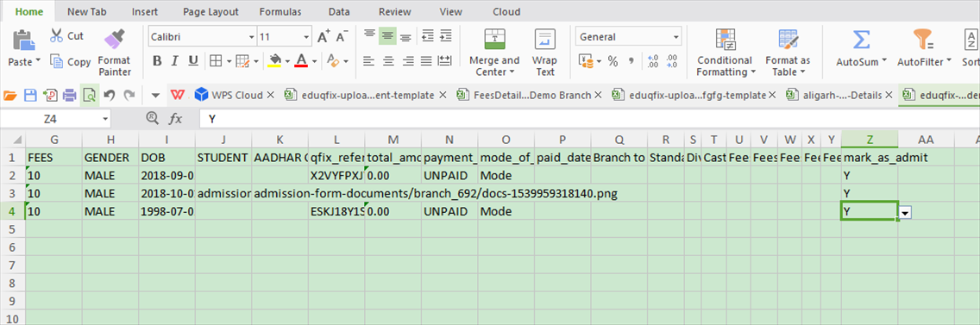This screenshot has width=980, height=325.
Task: Expand AutoFilter dropdown arrow
Action: [x=949, y=61]
